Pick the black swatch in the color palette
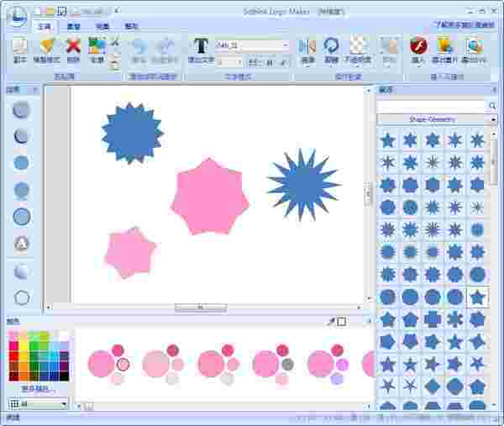This screenshot has height=426, width=504. tap(65, 376)
